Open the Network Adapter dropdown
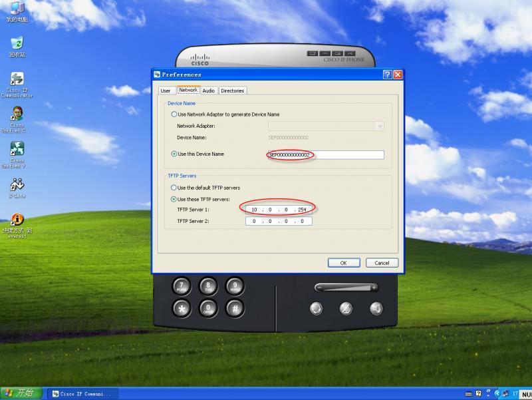 pyautogui.click(x=380, y=126)
